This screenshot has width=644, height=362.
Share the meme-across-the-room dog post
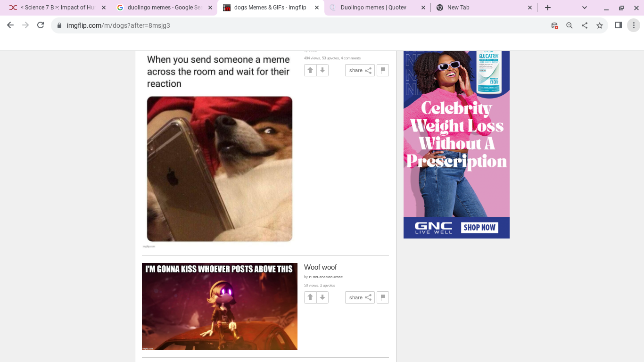(360, 70)
